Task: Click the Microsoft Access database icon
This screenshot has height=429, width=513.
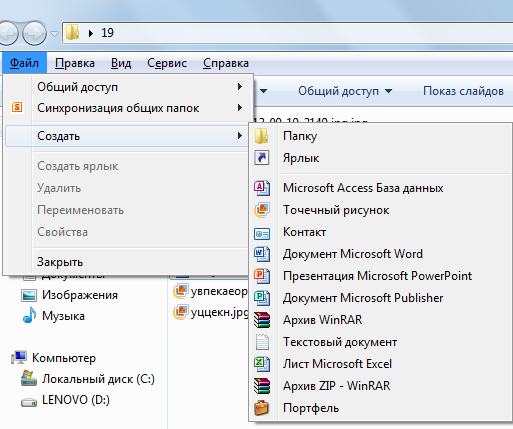Action: point(262,188)
